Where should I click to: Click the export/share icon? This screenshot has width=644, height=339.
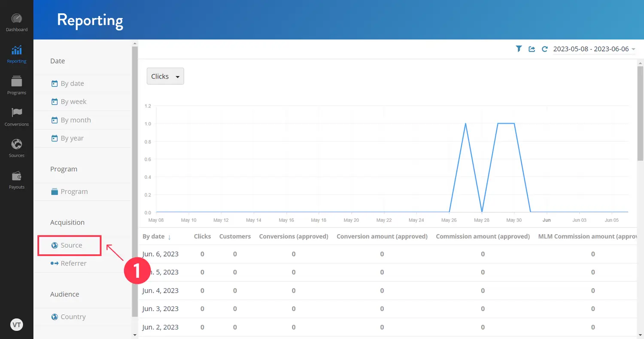[x=532, y=49]
